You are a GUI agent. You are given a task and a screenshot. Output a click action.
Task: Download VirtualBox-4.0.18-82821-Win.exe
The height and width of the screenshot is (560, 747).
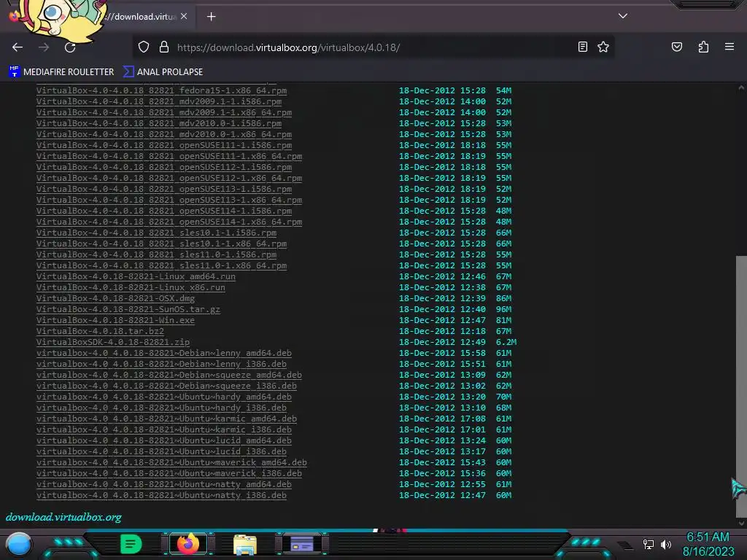point(115,321)
